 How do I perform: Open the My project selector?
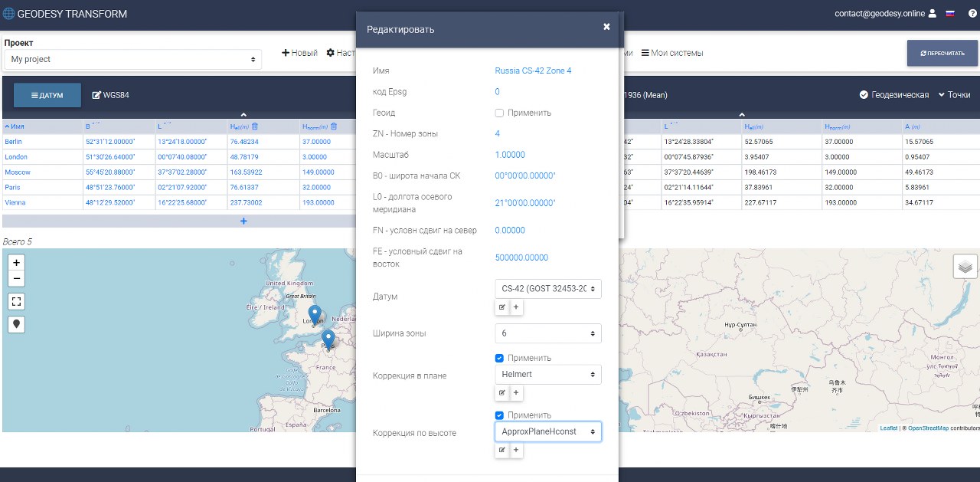[x=132, y=59]
